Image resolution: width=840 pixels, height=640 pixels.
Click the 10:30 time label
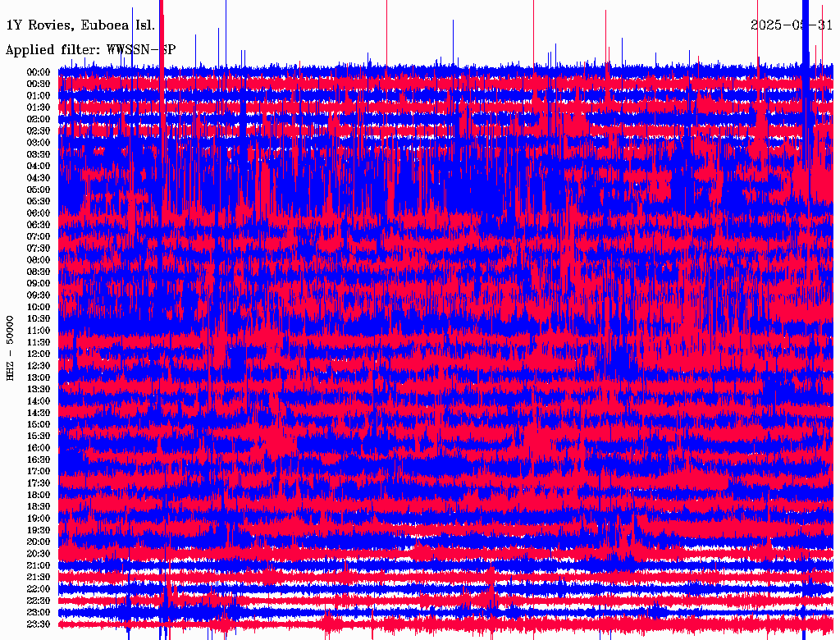click(x=39, y=319)
